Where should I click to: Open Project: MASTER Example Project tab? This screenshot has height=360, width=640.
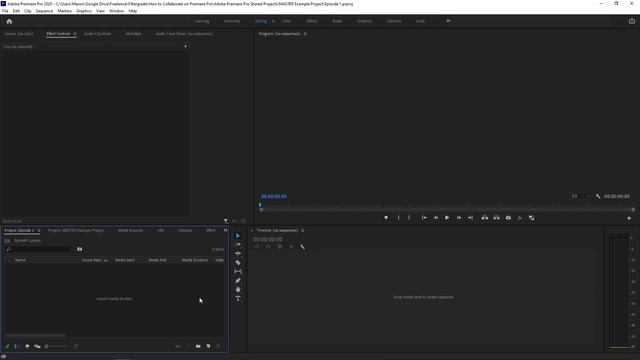(x=76, y=231)
